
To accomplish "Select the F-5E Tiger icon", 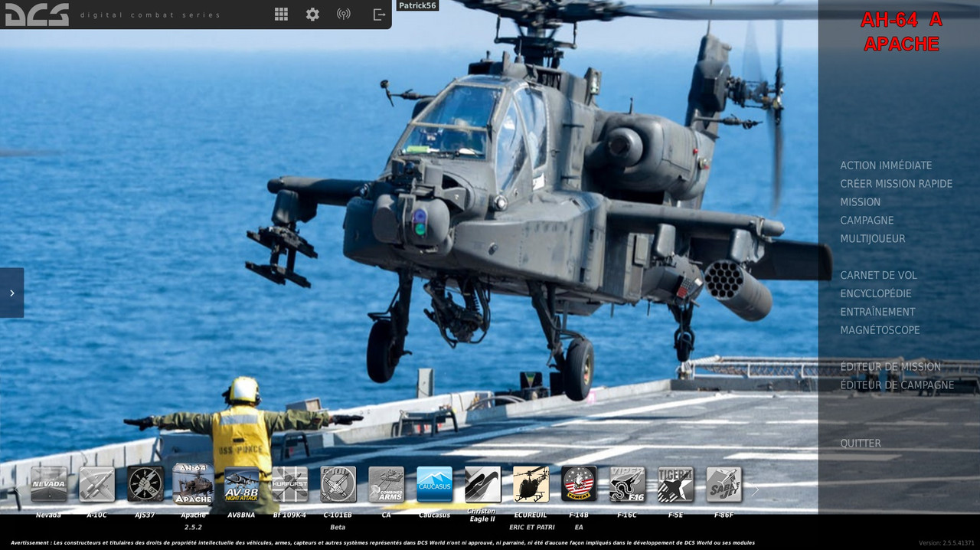I will click(x=676, y=484).
